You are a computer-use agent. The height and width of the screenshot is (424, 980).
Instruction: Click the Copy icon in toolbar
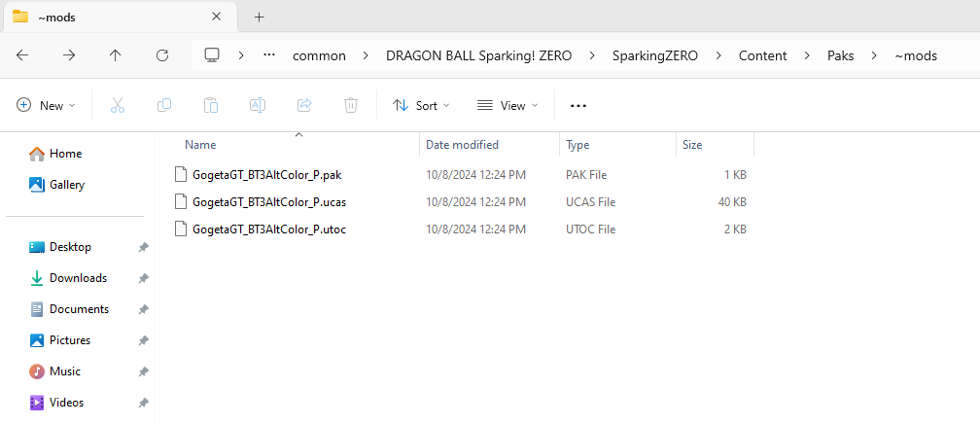point(164,105)
